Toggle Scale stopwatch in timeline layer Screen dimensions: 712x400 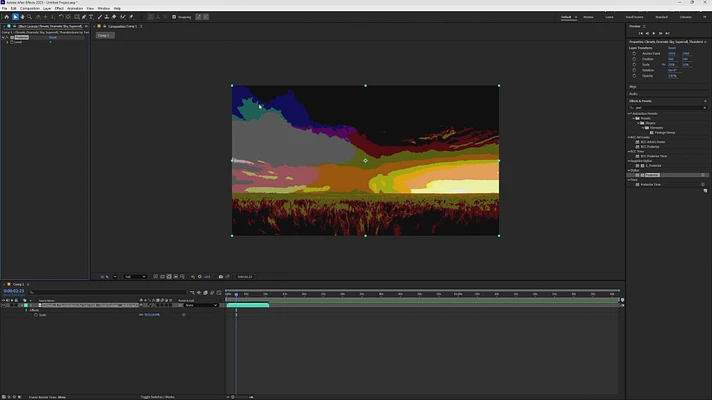36,315
